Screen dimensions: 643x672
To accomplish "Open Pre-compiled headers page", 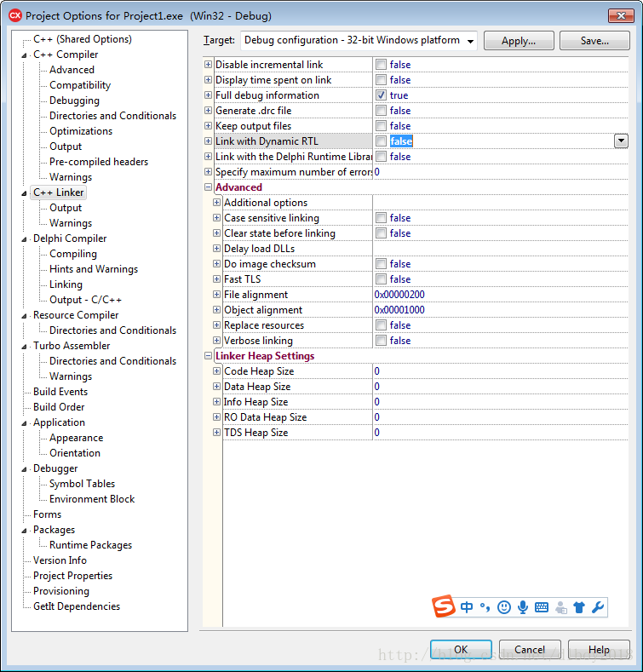I will (x=99, y=162).
